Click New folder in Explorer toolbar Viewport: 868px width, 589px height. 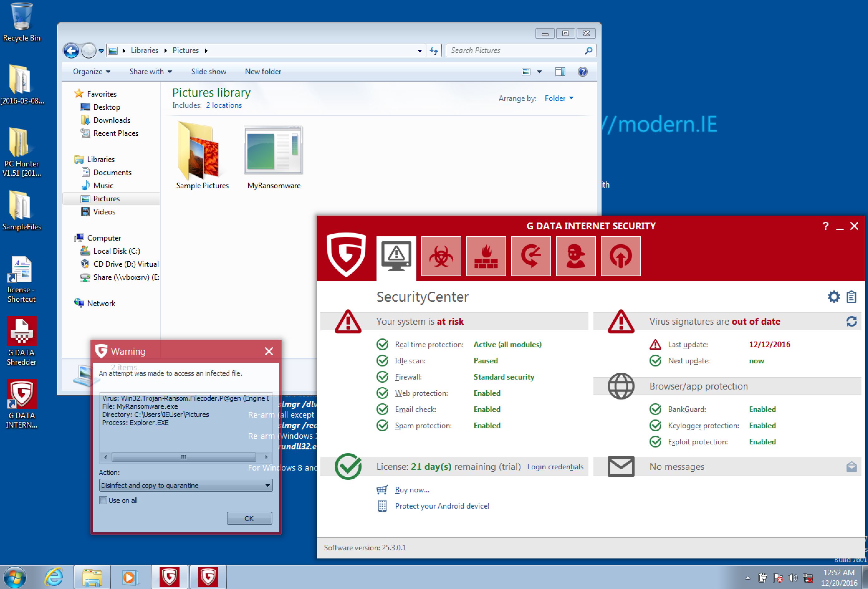point(263,72)
